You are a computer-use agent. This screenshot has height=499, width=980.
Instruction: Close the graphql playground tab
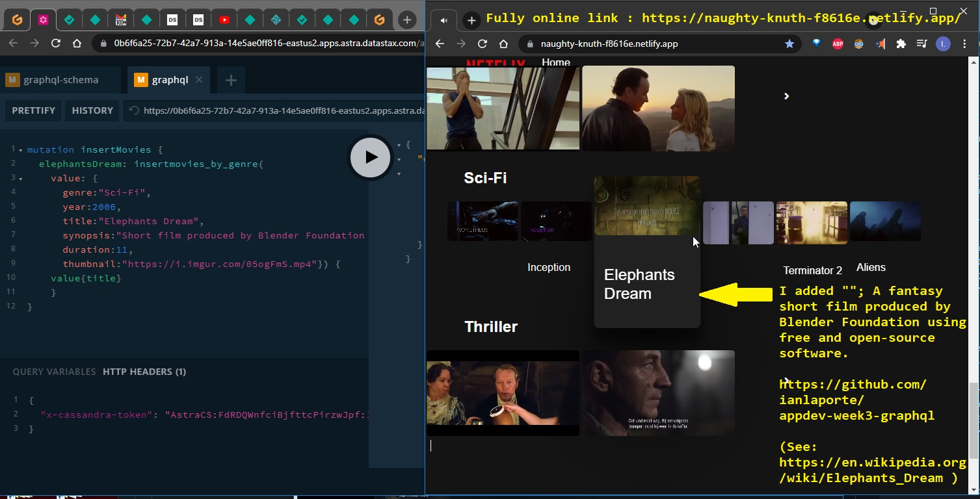[199, 80]
